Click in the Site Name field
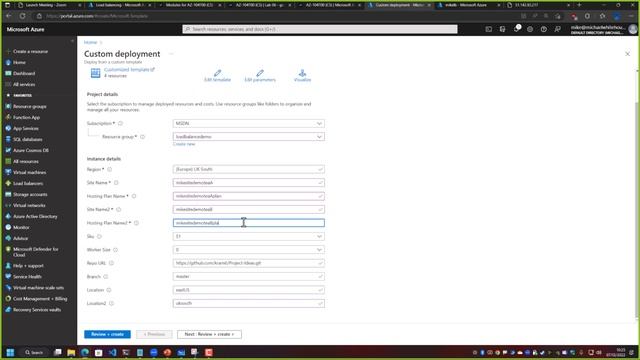The width and height of the screenshot is (640, 360). point(249,183)
